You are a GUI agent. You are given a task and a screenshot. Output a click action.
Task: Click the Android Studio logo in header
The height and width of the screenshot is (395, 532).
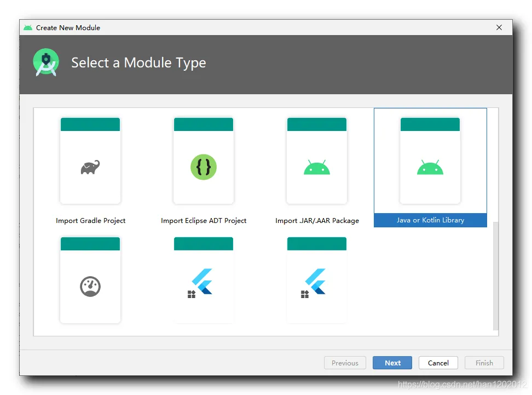[46, 62]
